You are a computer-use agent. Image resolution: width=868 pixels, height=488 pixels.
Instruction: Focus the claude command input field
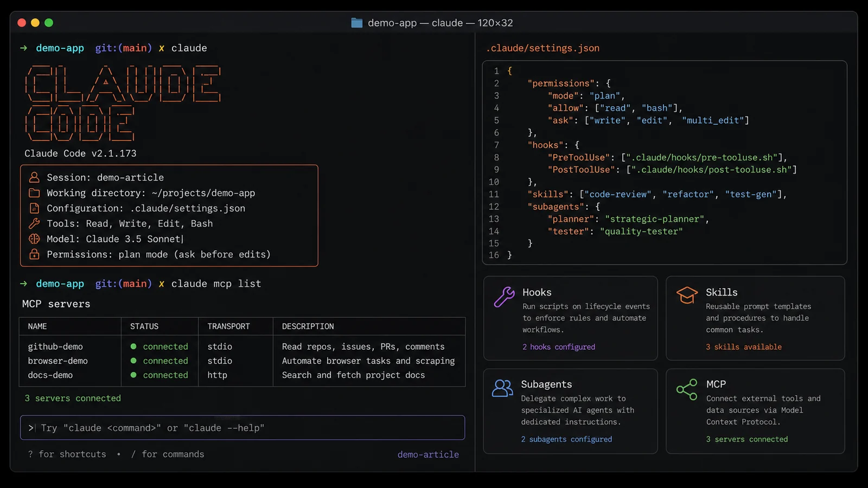pyautogui.click(x=242, y=427)
